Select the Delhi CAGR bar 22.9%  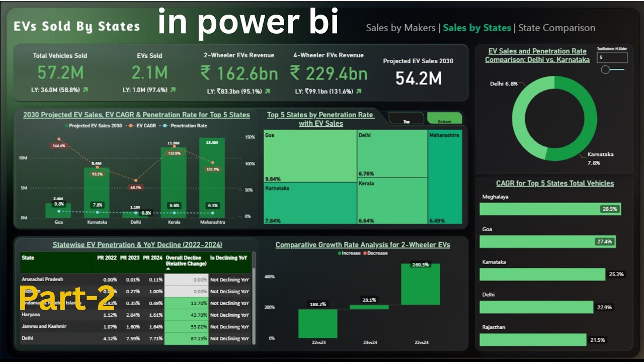pos(536,307)
